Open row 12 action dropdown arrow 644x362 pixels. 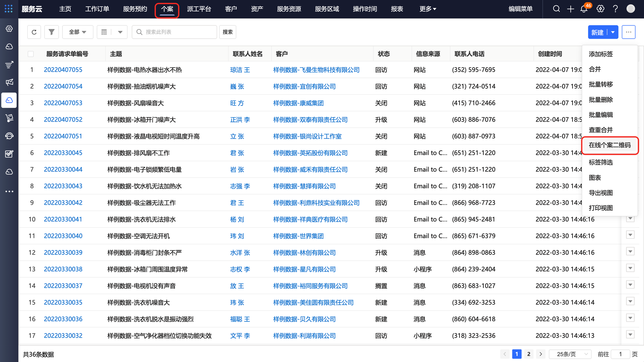click(x=630, y=252)
